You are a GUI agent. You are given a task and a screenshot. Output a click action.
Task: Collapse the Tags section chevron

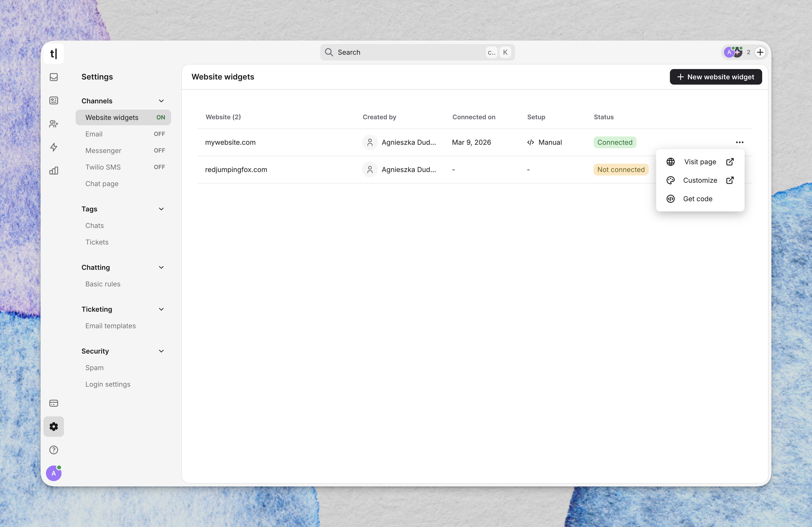click(x=161, y=209)
